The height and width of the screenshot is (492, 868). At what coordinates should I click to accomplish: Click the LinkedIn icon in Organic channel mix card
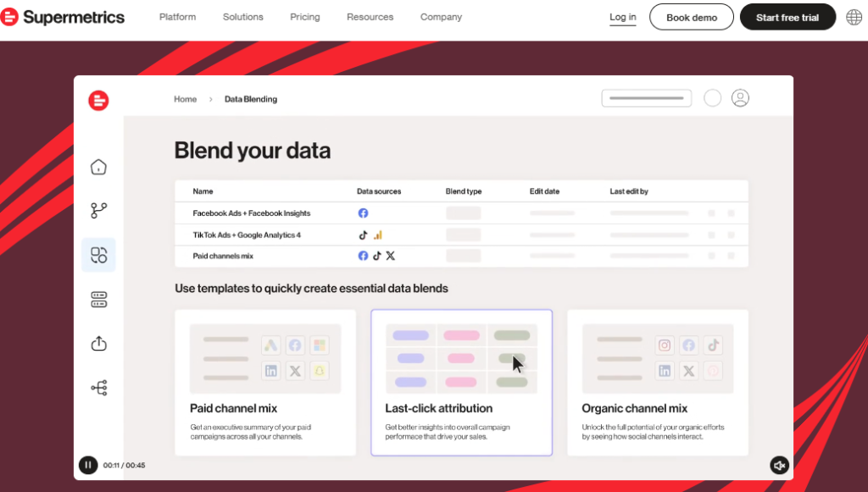pos(665,371)
